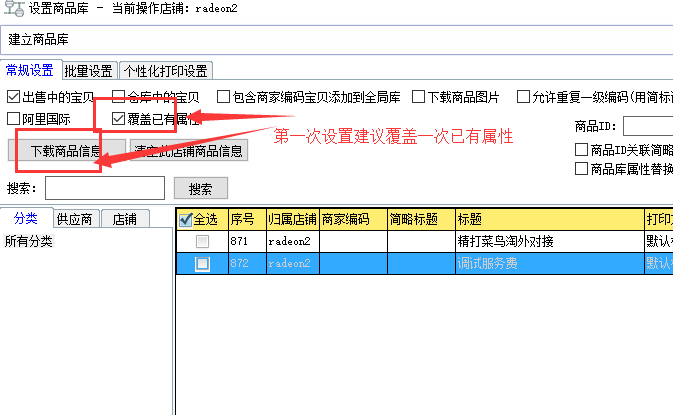Open 个性化打印设置 tab

(166, 71)
